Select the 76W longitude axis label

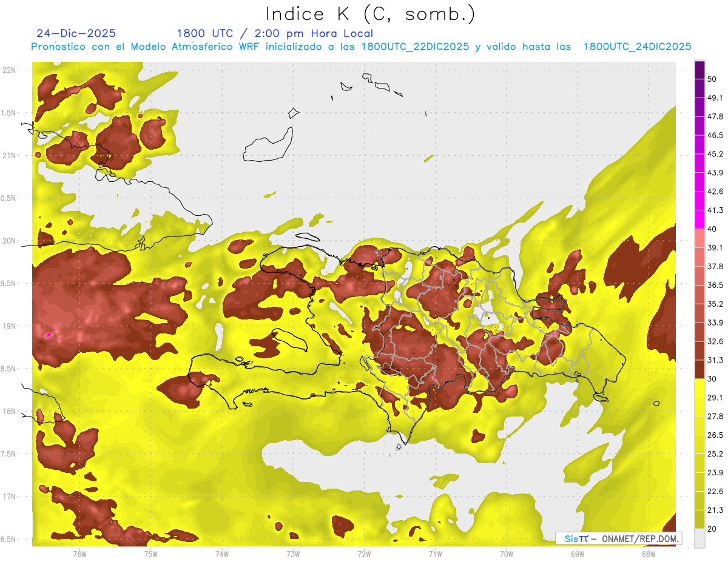(79, 554)
